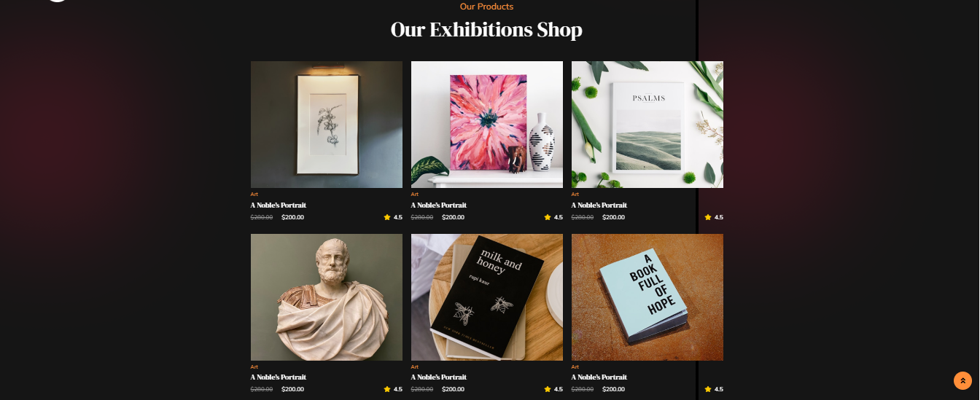The width and height of the screenshot is (980, 400).
Task: Click star rating icon under Psalms book
Action: (708, 217)
